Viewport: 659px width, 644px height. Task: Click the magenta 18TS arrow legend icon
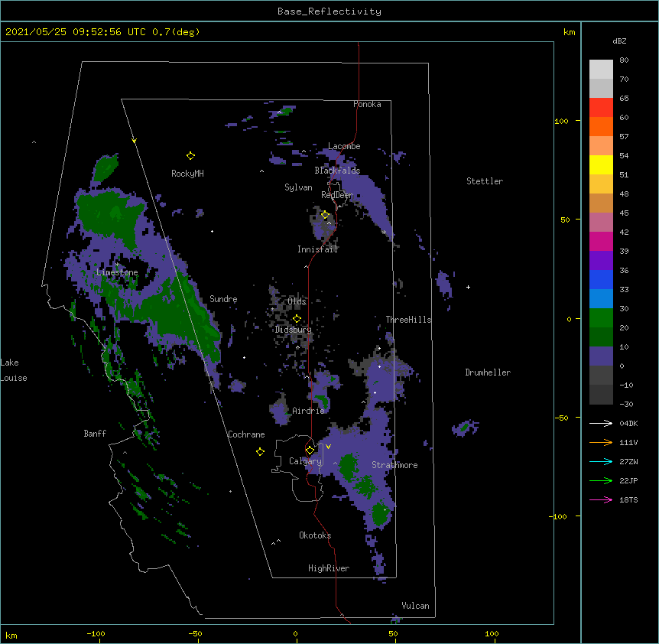tap(601, 499)
